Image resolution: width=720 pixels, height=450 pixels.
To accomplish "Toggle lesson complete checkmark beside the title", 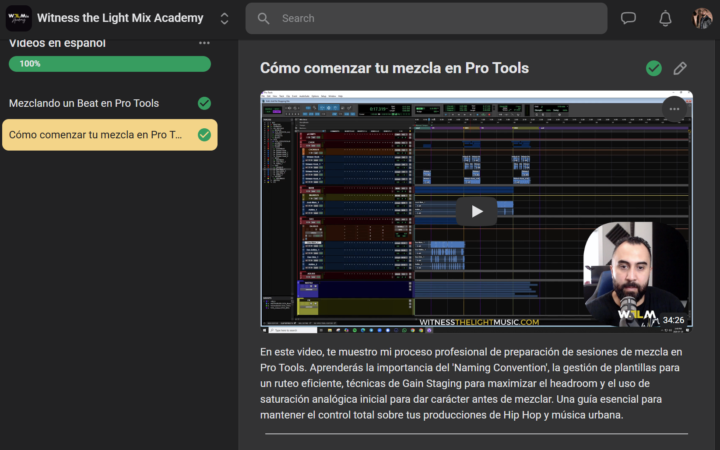I will click(654, 68).
